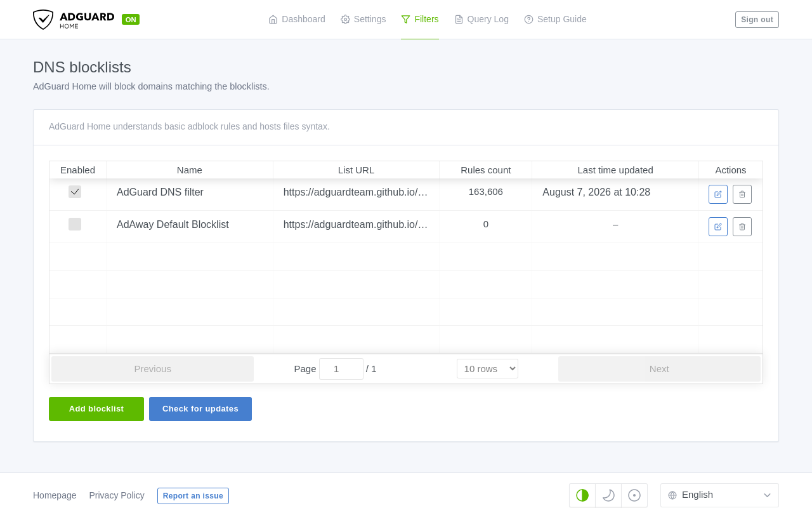Switch to light theme sun icon

pyautogui.click(x=634, y=495)
